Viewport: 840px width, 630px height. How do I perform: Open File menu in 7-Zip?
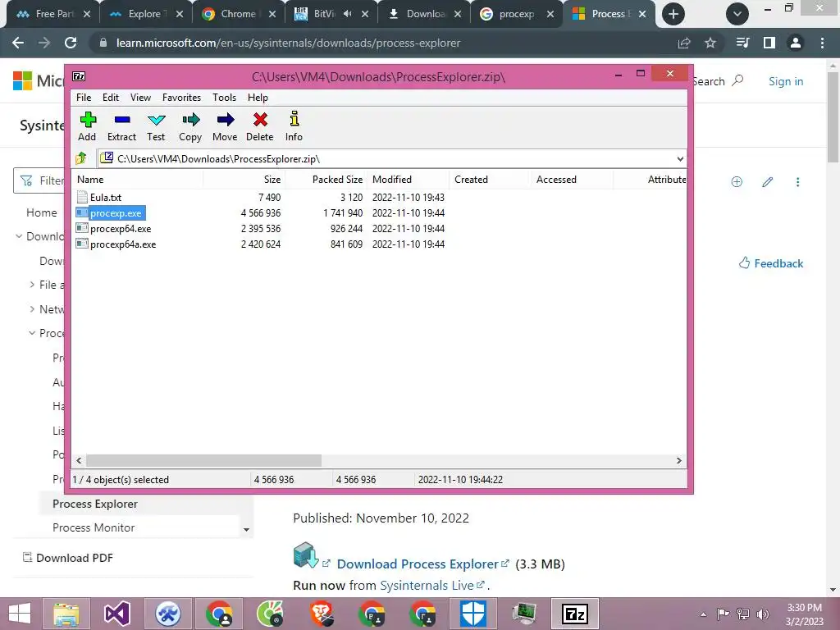pyautogui.click(x=84, y=98)
